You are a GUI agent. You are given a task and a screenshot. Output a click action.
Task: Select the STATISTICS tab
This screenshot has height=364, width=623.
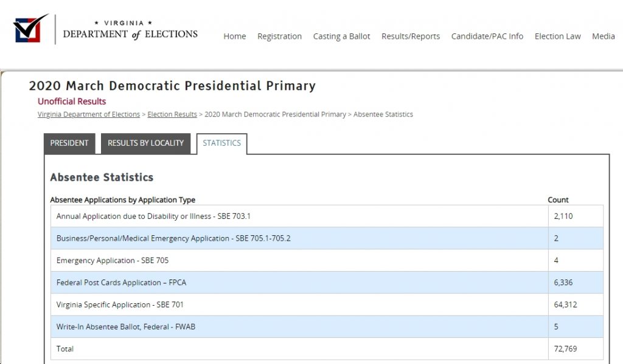pos(221,143)
